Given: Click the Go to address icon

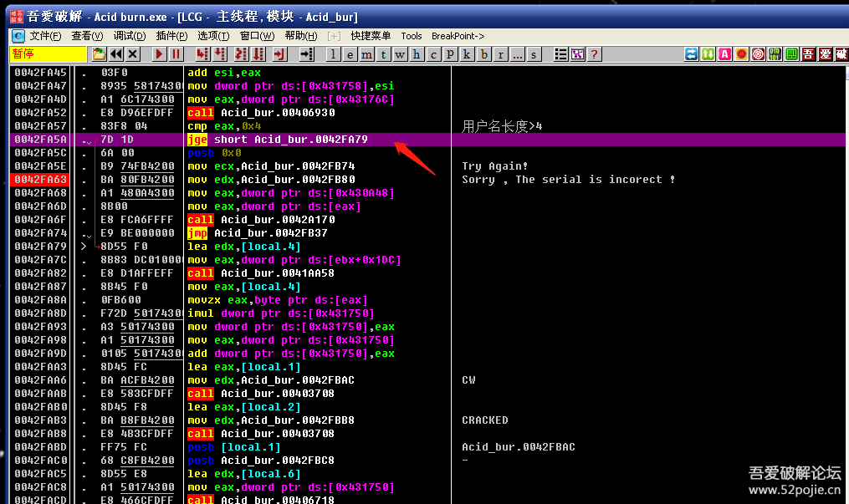Looking at the screenshot, I should [307, 54].
